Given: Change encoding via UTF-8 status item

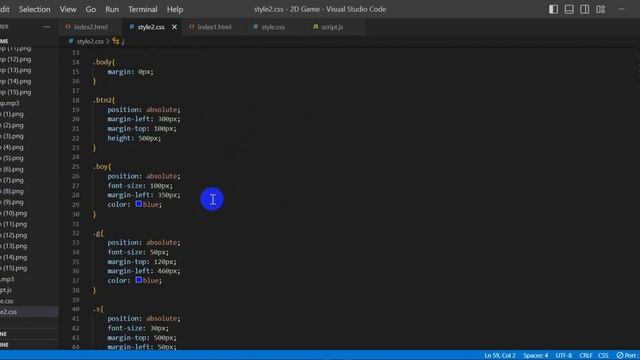Looking at the screenshot, I should click(x=564, y=356).
